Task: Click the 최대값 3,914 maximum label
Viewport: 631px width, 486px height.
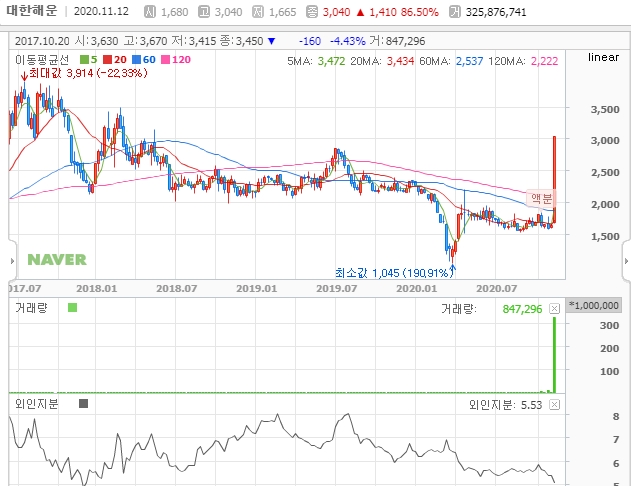Action: 88,73
